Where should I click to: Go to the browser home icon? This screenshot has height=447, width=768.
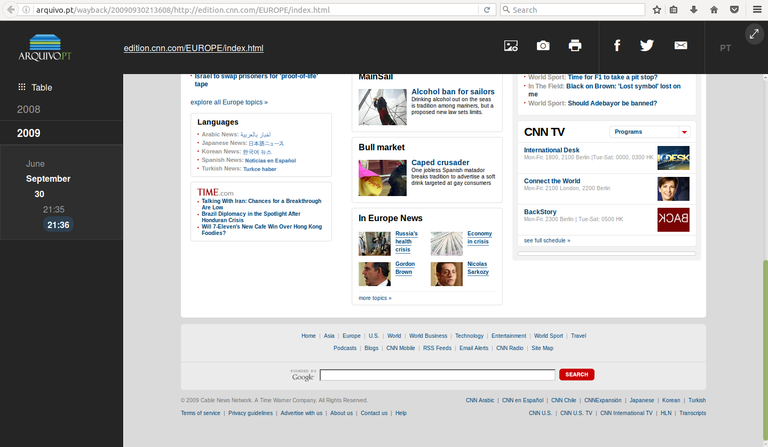[714, 10]
